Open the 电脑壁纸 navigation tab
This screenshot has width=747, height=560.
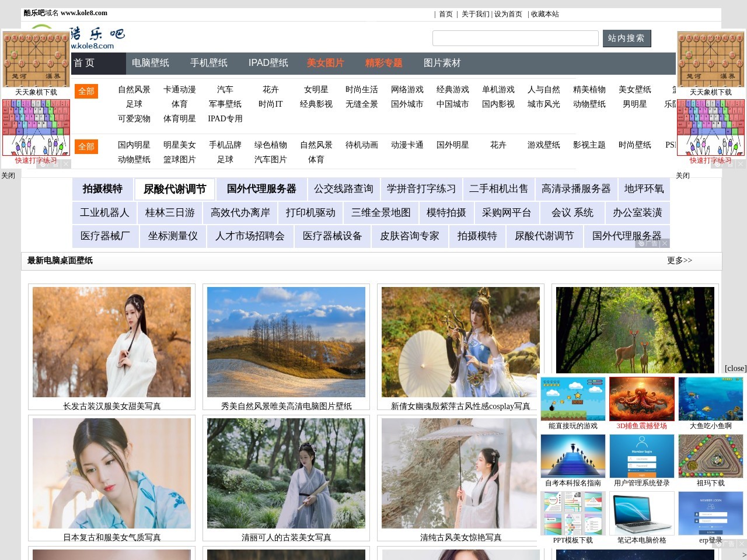(151, 63)
